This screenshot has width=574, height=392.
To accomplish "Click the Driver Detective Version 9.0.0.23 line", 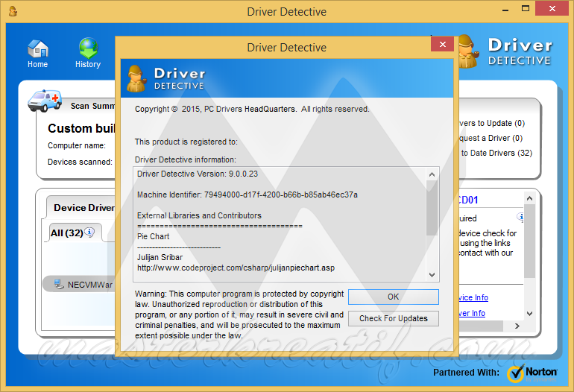I will 198,174.
